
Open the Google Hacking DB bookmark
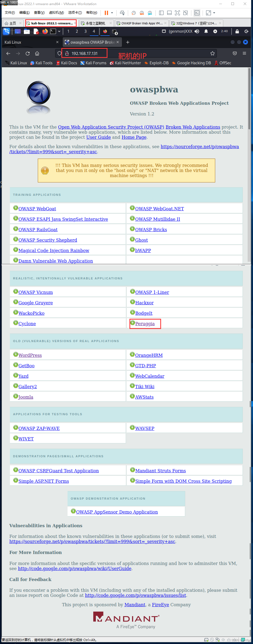coord(191,63)
